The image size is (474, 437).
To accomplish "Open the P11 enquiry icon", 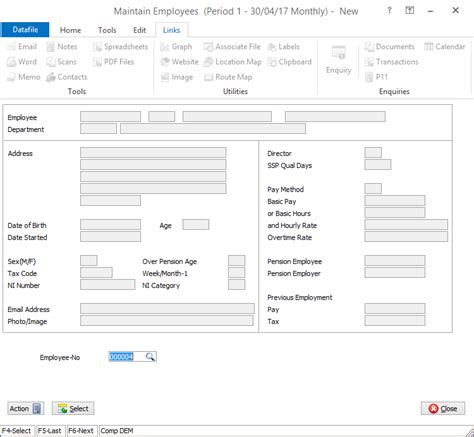I will 369,77.
